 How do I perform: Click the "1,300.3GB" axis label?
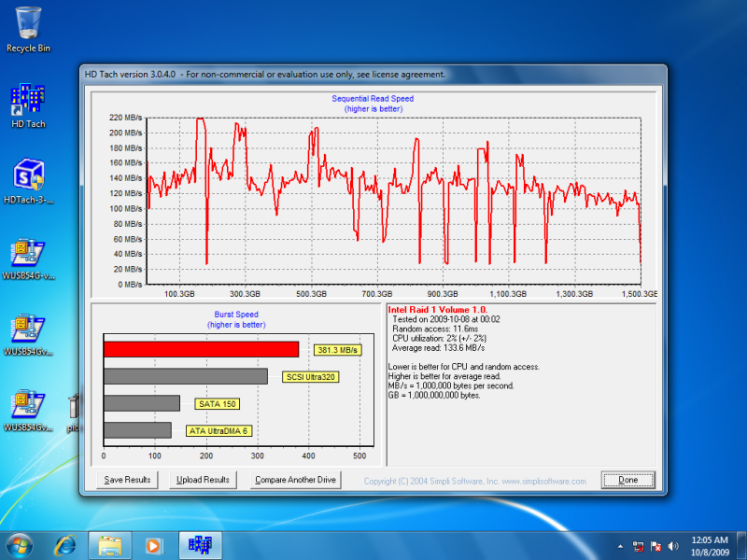point(574,294)
